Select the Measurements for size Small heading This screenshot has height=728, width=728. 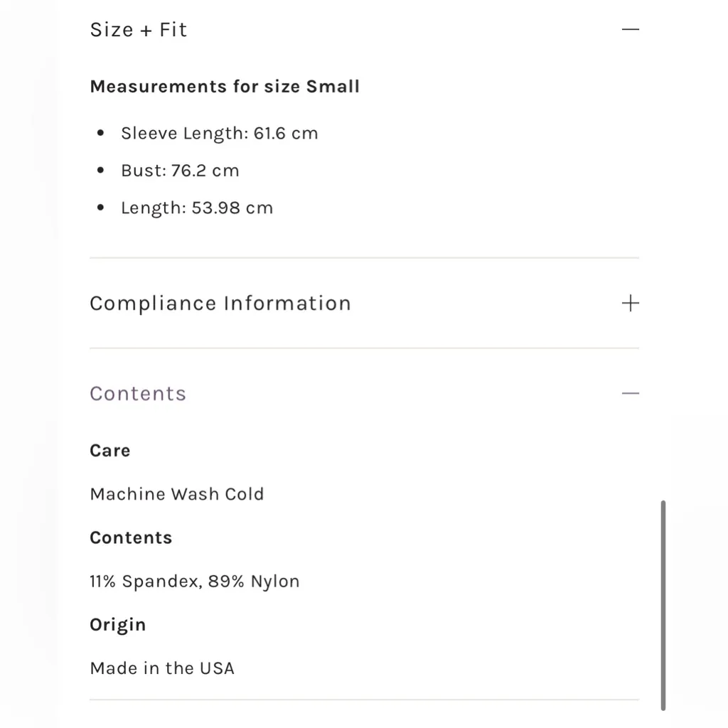click(x=225, y=87)
